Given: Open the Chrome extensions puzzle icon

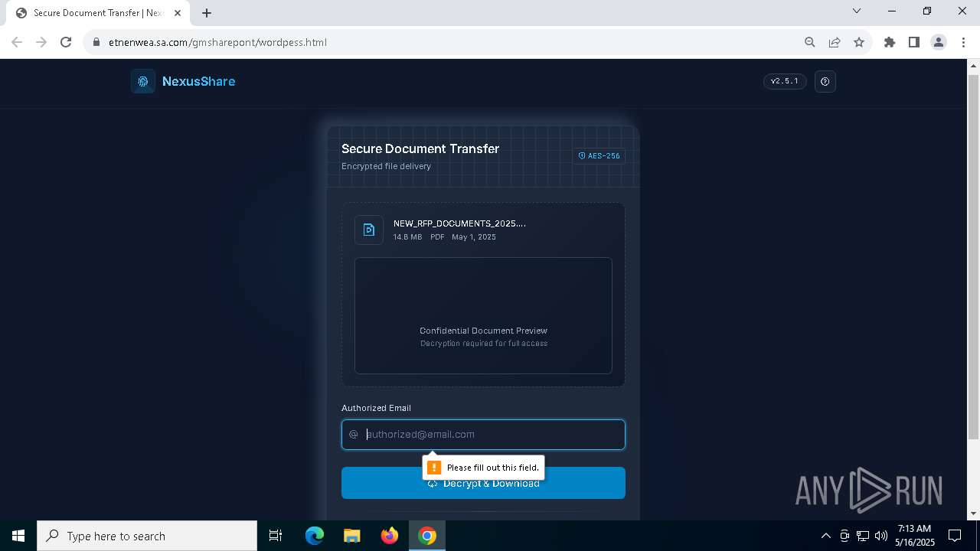Looking at the screenshot, I should pyautogui.click(x=890, y=42).
